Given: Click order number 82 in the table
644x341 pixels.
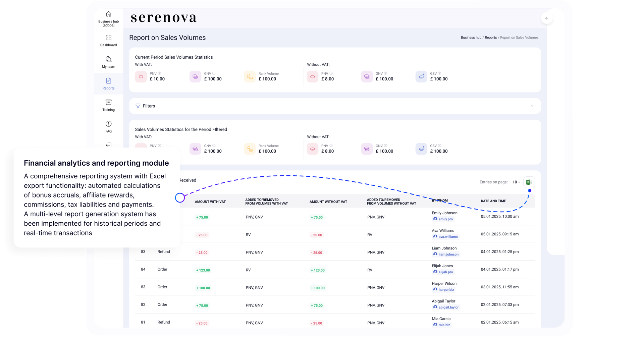Looking at the screenshot, I should [143, 304].
